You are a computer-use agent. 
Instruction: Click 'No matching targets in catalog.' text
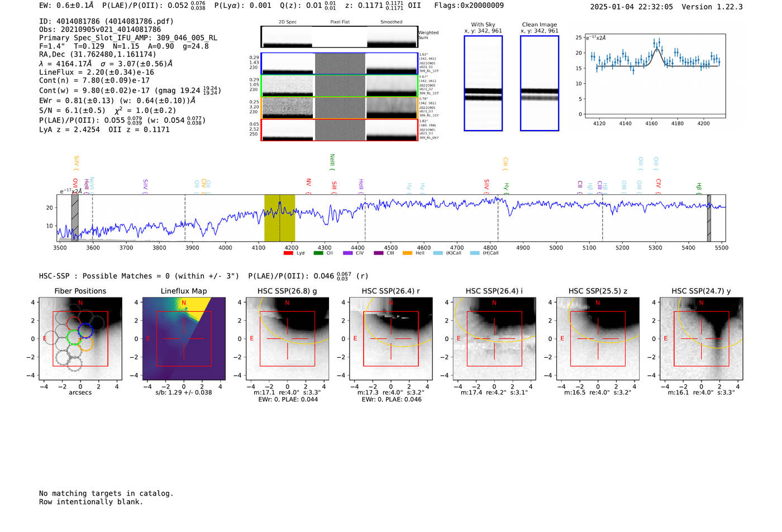[x=106, y=493]
